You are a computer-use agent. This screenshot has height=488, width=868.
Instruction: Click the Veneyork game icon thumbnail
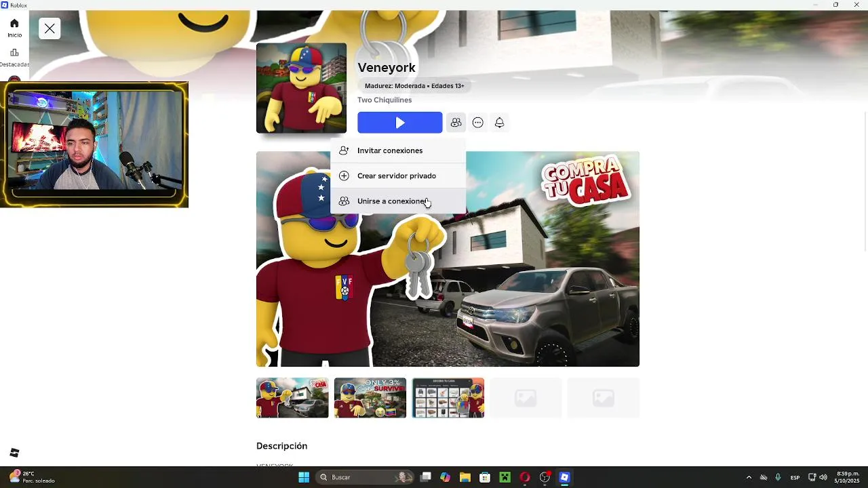[x=301, y=88]
